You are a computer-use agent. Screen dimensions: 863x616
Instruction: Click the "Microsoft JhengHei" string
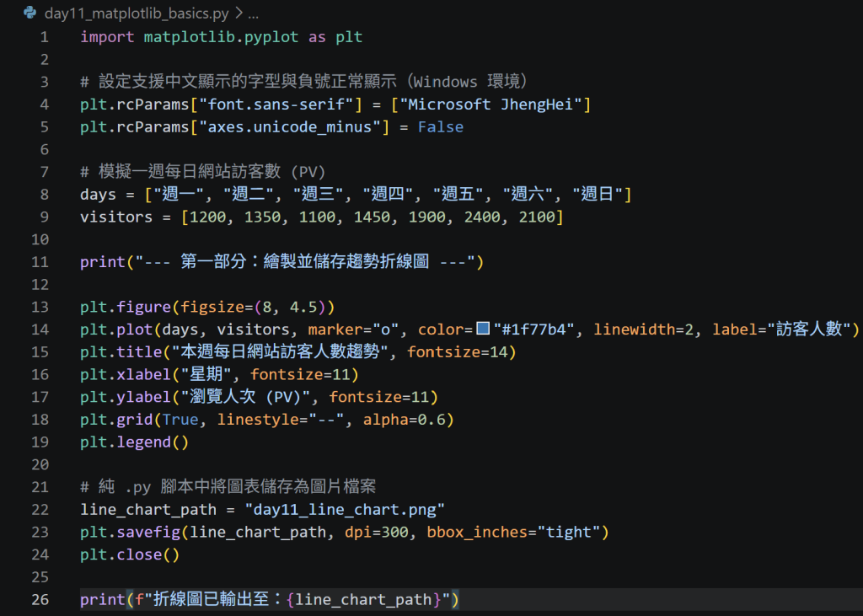[x=491, y=104]
